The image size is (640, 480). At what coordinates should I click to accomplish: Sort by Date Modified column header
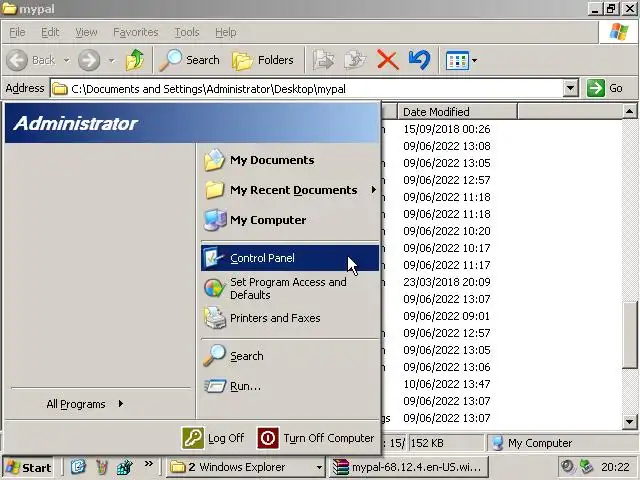click(457, 111)
